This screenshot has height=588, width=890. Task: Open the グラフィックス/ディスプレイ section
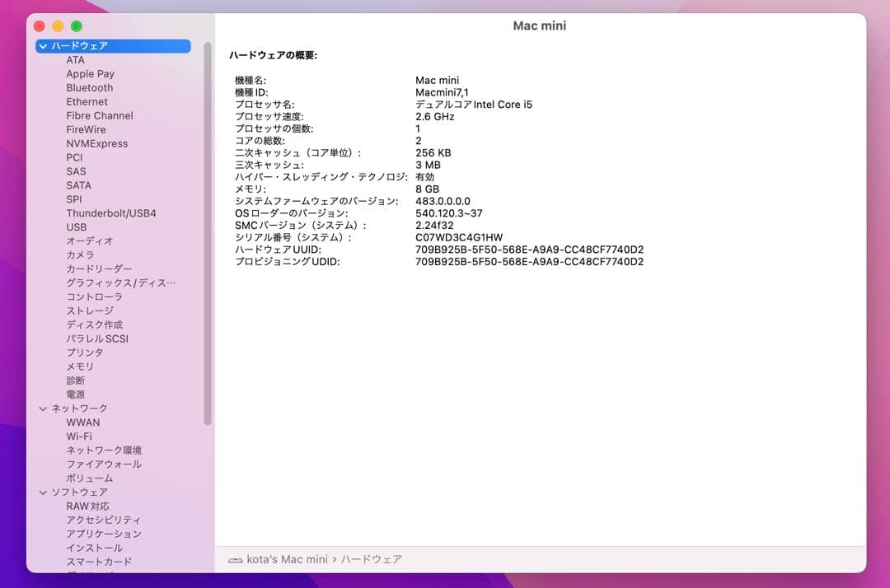click(x=110, y=282)
